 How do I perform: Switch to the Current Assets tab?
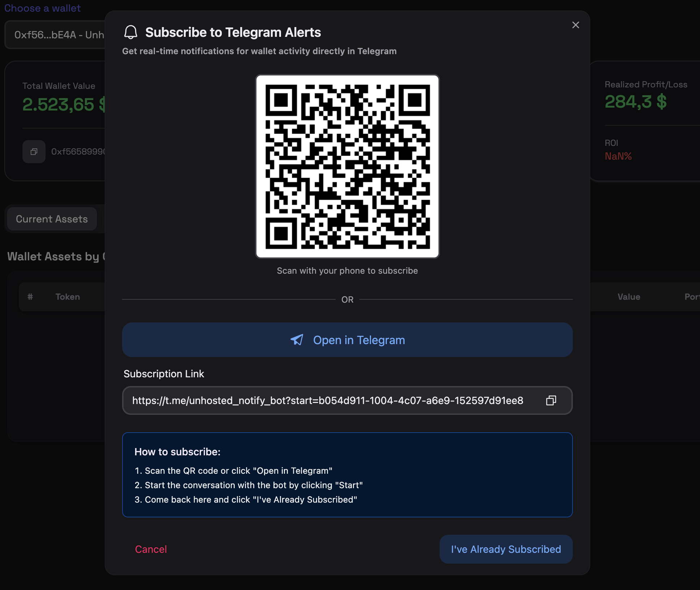(x=52, y=219)
